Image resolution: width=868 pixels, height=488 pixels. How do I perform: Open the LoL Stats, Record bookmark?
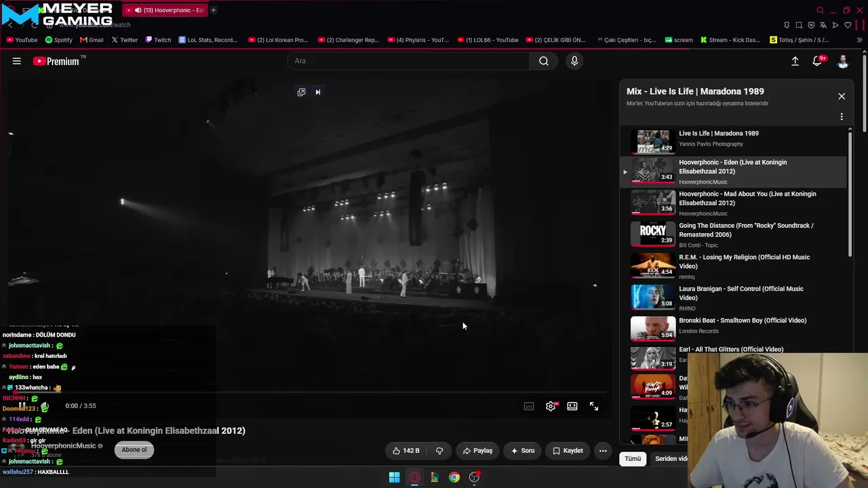point(208,40)
